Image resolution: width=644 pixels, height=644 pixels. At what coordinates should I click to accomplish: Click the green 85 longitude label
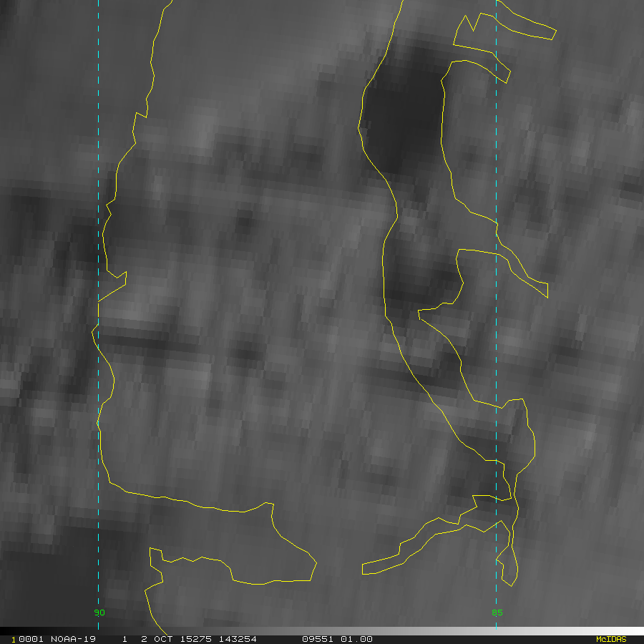pos(497,613)
